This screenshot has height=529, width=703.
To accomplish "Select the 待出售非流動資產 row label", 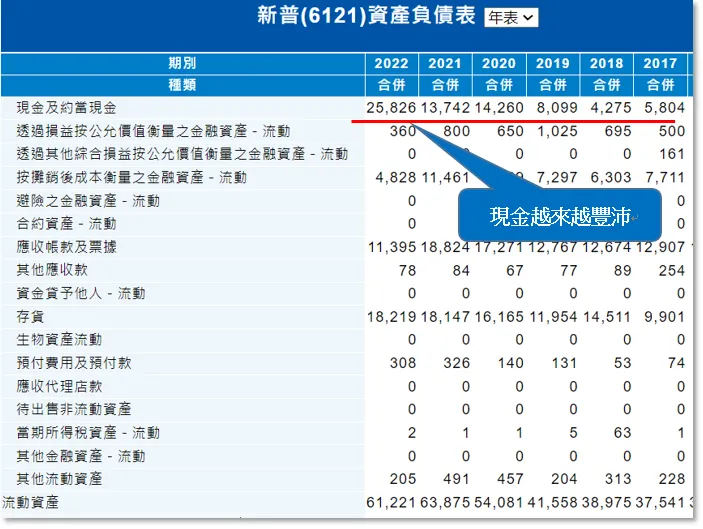I will pyautogui.click(x=74, y=409).
